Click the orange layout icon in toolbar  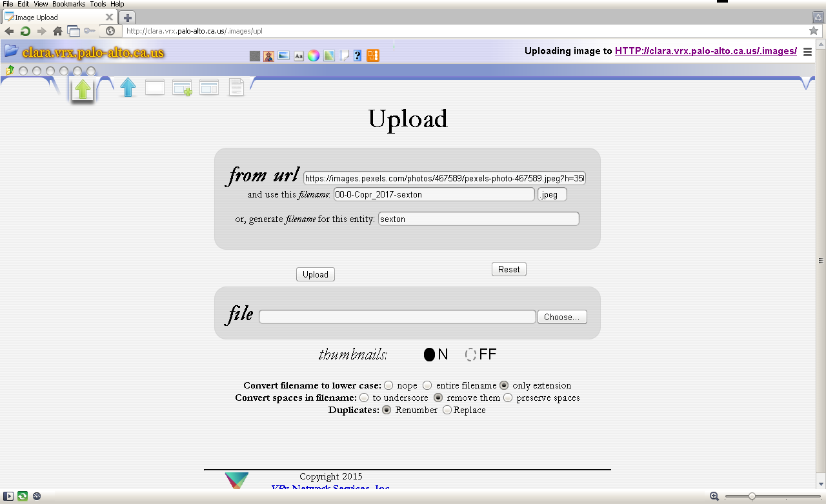pyautogui.click(x=372, y=56)
